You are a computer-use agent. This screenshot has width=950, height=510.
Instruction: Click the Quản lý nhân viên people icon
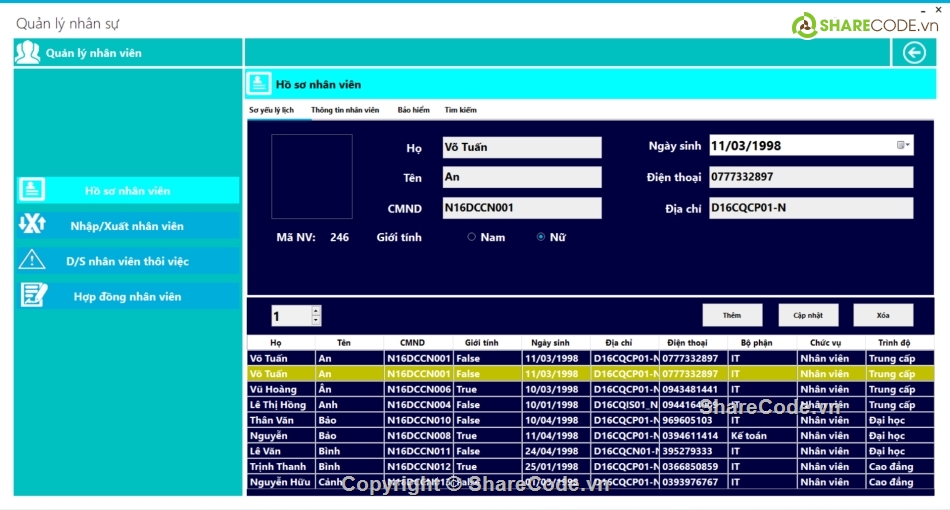27,53
